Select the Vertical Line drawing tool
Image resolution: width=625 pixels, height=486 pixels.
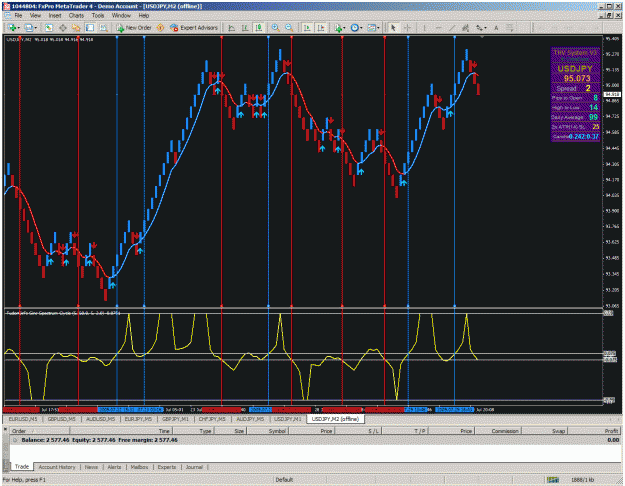pos(424,28)
